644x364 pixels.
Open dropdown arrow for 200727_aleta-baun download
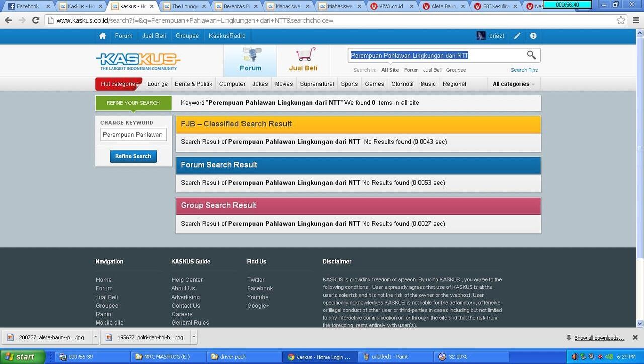click(96, 337)
